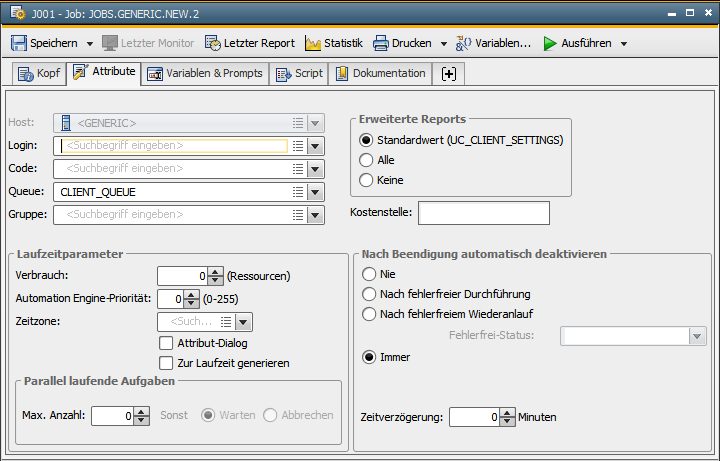Viewport: 720px width, 461px height.
Task: Click the Kostenstelle input field
Action: pos(483,213)
